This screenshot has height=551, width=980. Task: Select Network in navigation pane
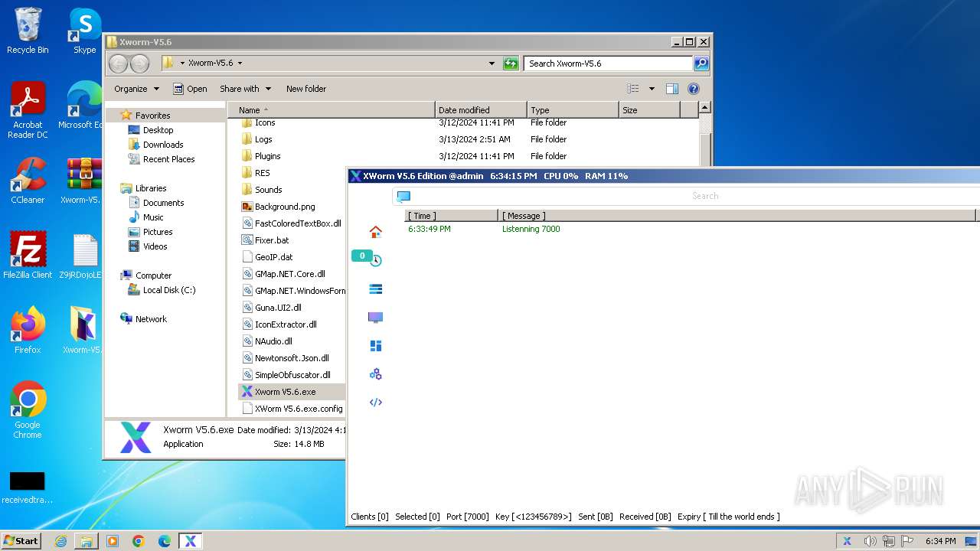pos(151,319)
